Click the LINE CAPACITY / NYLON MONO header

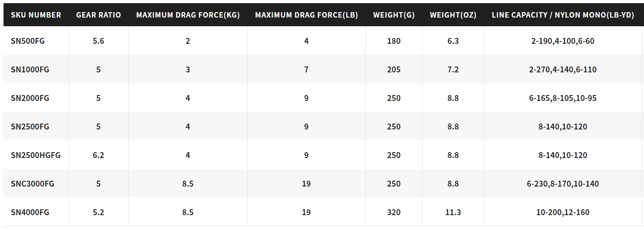click(563, 15)
